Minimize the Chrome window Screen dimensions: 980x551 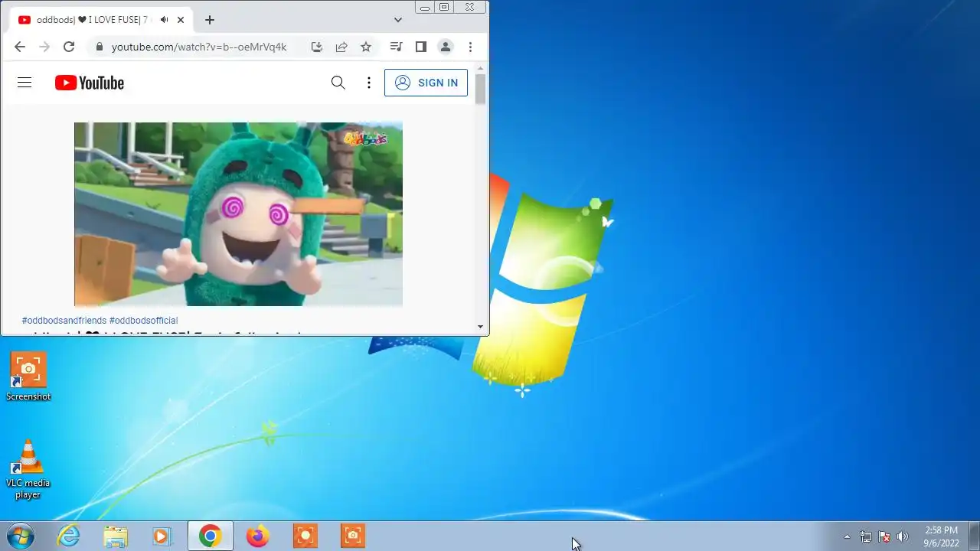coord(425,7)
